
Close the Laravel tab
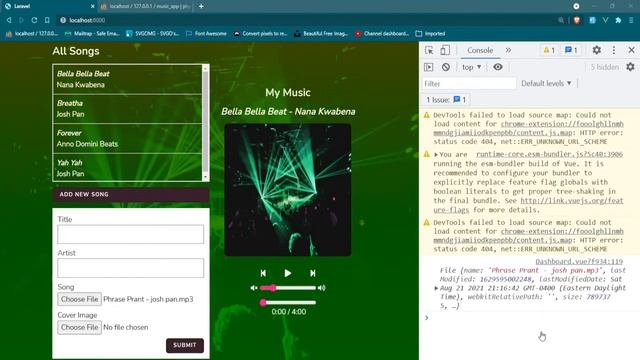tap(93, 6)
